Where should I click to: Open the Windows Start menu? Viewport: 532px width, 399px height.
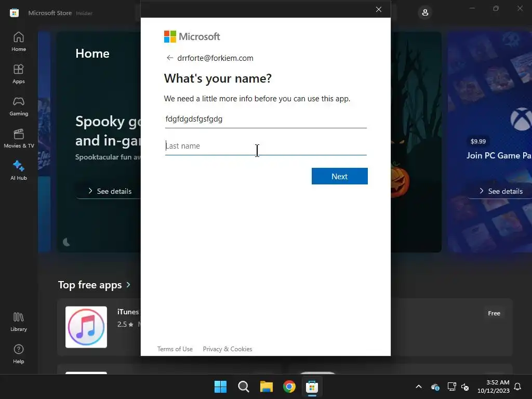tap(220, 387)
